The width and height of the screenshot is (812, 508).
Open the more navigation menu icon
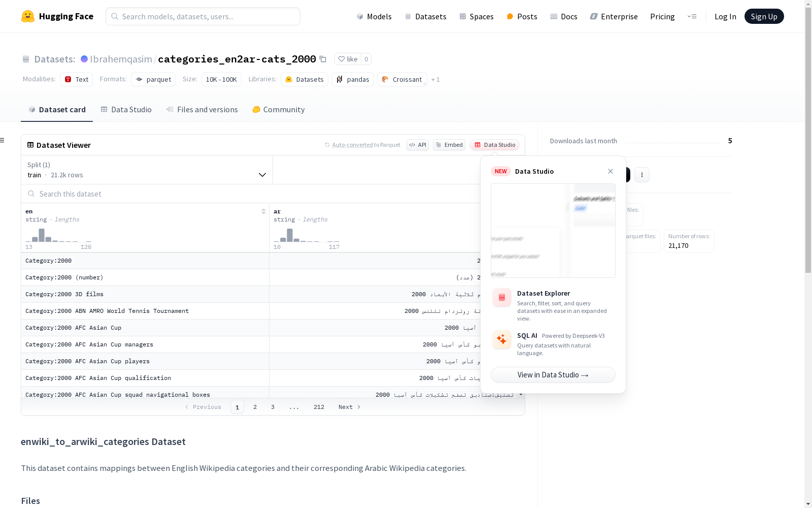coord(692,16)
